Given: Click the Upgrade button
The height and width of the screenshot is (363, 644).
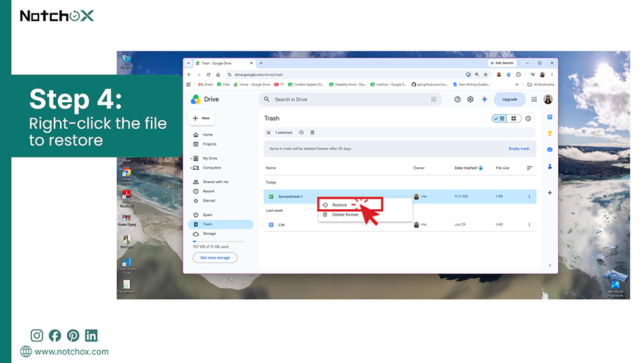Looking at the screenshot, I should (x=509, y=99).
